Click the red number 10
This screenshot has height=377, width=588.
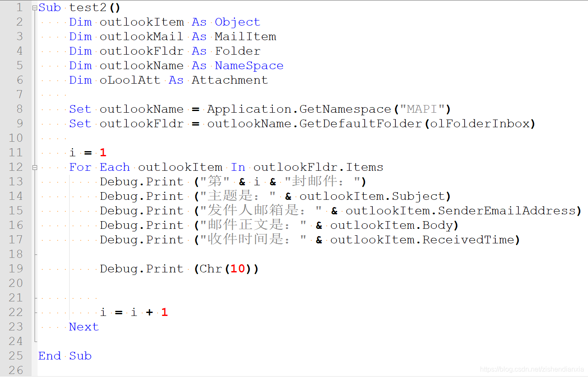[x=238, y=269]
